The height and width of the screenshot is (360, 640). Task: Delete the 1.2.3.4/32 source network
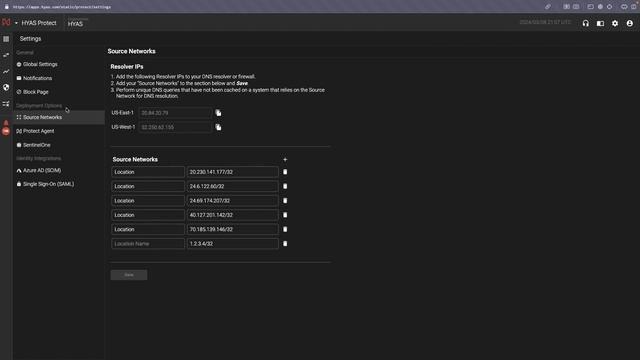click(x=285, y=244)
